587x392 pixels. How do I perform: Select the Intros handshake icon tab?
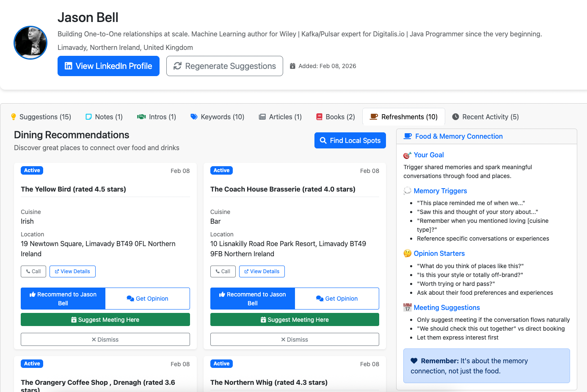(x=141, y=117)
